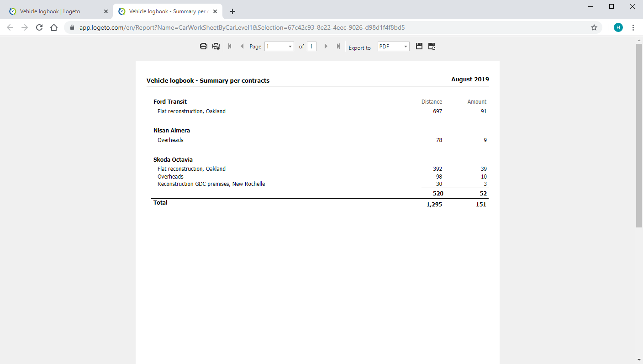Open the H profile avatar menu
This screenshot has width=643, height=364.
618,27
